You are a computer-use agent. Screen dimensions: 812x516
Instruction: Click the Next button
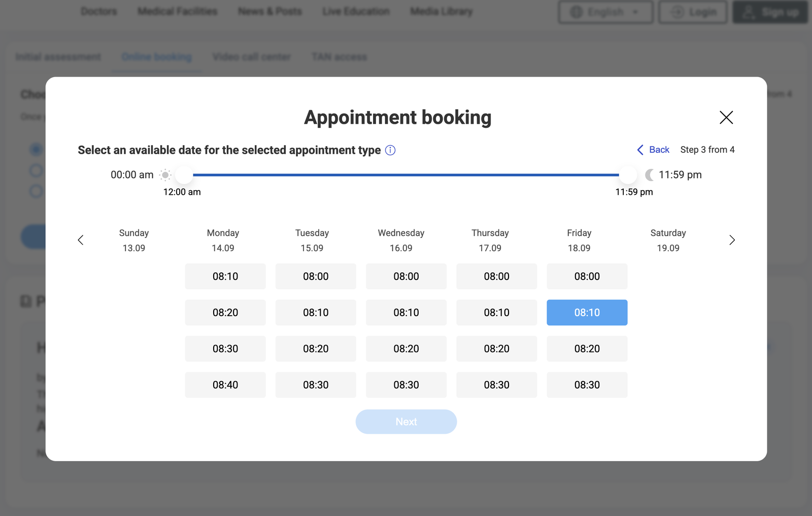[406, 422]
